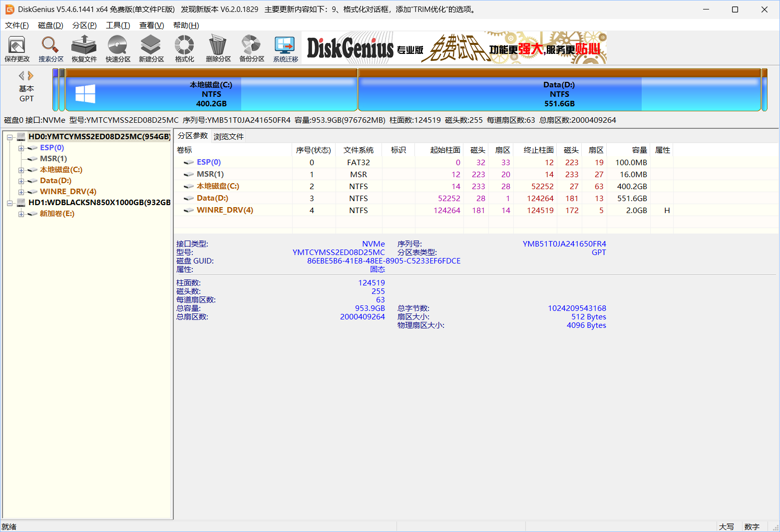
Task: Click the hard disk icon beside HD1:WDBLACKSN850X1000GB
Action: pos(21,202)
